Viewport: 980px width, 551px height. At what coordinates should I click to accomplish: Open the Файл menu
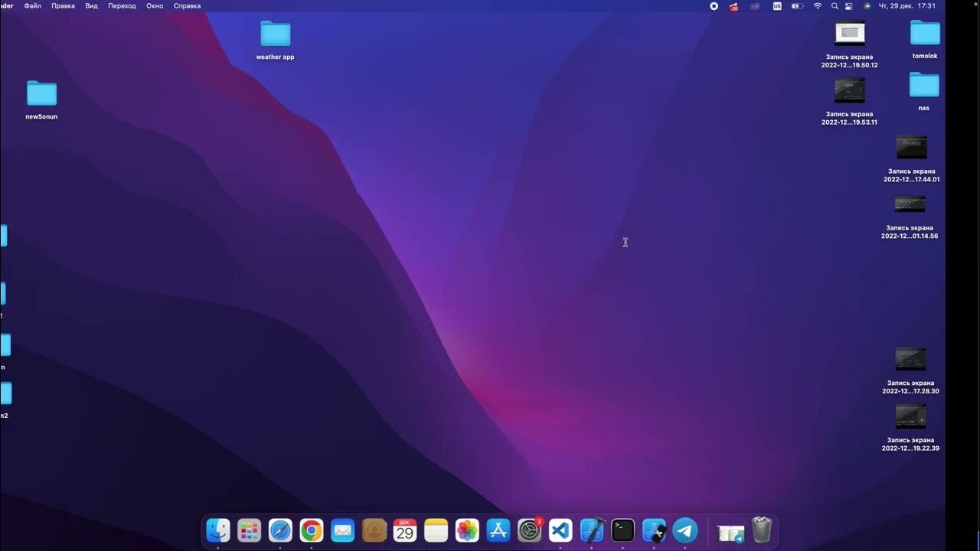tap(33, 6)
